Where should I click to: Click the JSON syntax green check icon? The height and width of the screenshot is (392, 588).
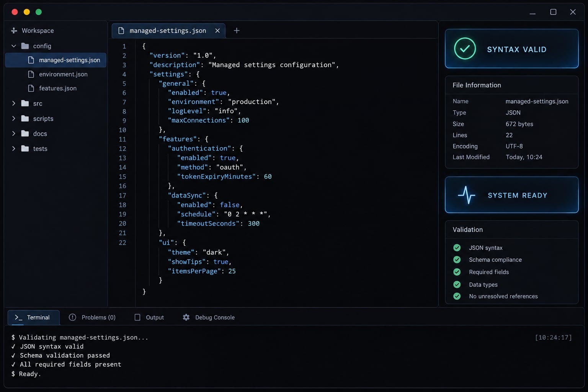pos(457,248)
